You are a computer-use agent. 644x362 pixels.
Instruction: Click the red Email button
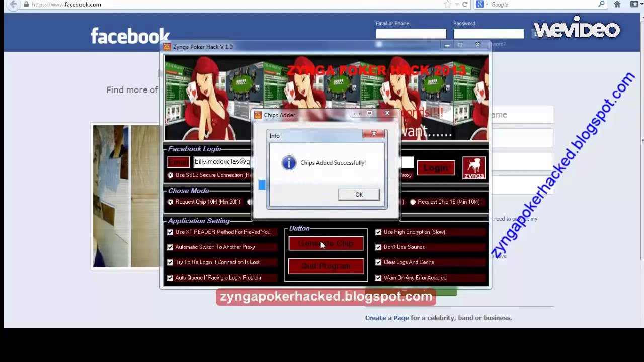point(178,162)
